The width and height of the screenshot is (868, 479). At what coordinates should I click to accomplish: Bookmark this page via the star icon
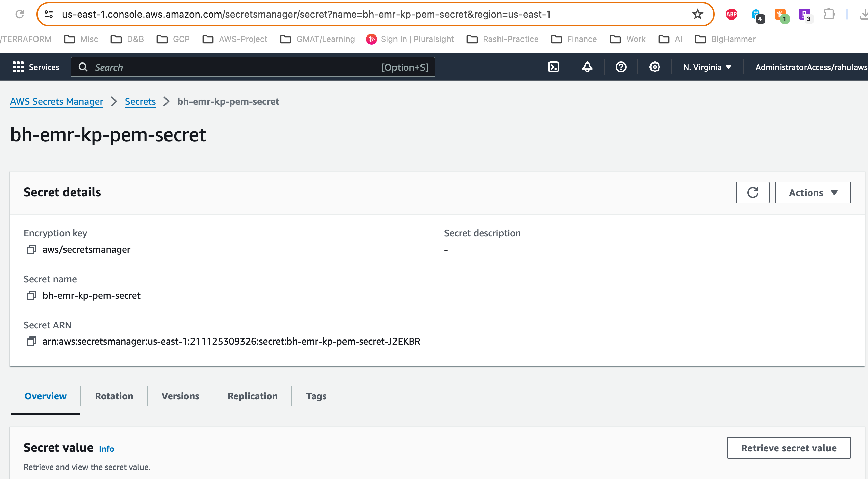click(x=697, y=14)
